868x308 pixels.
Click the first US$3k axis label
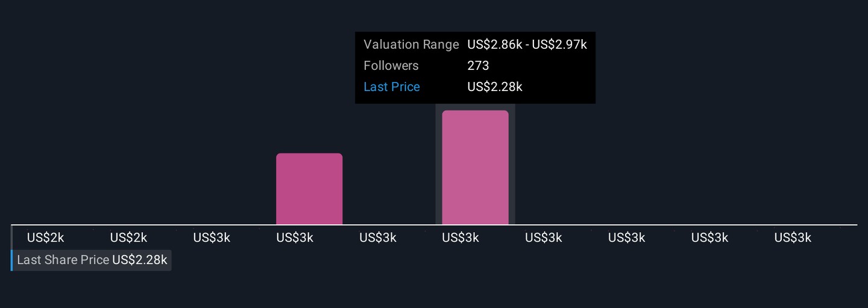click(x=212, y=238)
